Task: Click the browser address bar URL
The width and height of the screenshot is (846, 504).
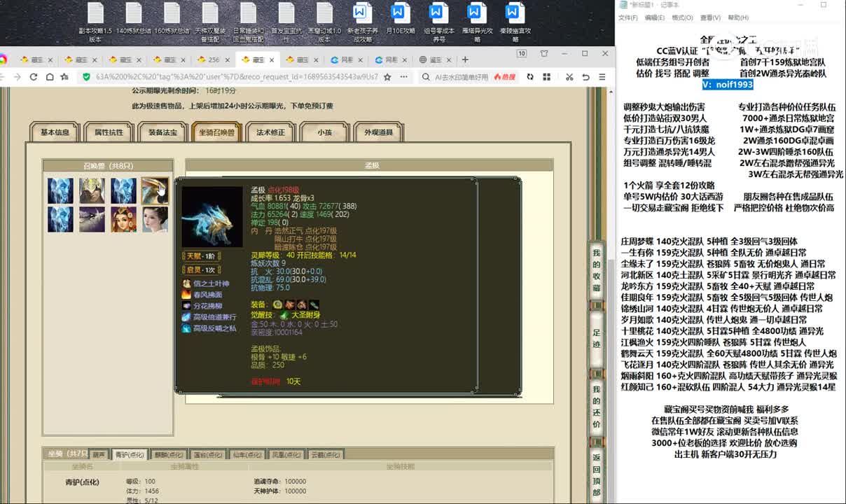Action: 237,77
